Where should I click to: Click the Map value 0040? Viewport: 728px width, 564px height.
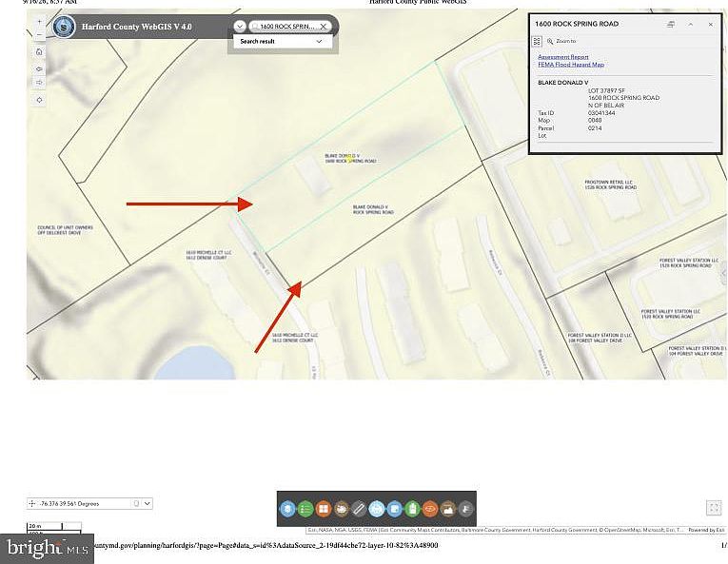pyautogui.click(x=595, y=120)
